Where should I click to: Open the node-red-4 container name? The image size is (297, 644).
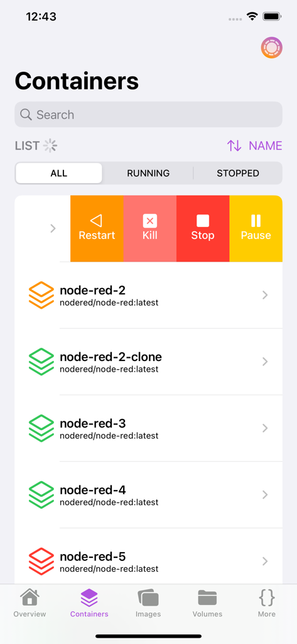(93, 490)
